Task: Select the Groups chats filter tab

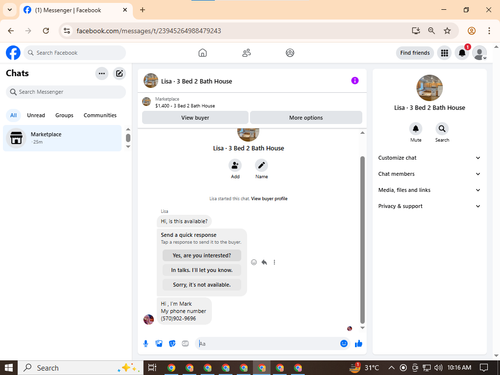Action: coord(64,115)
